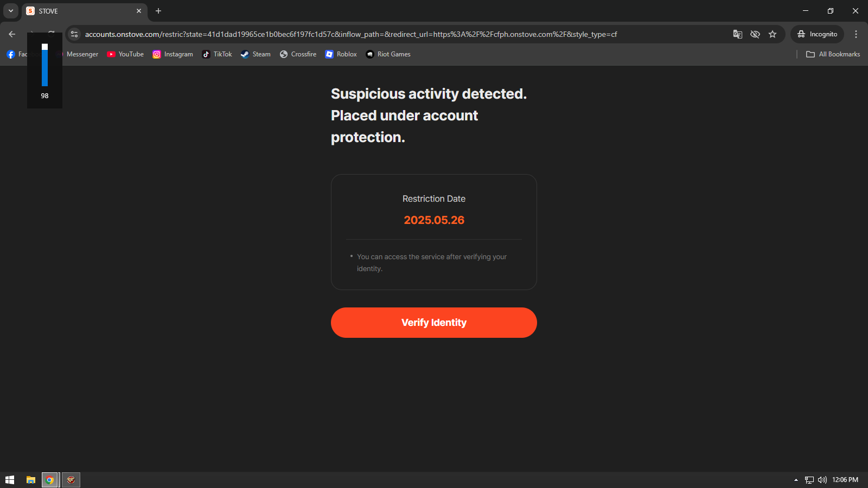Open Chrome's three-dot menu
Viewport: 868px width, 488px height.
point(856,34)
